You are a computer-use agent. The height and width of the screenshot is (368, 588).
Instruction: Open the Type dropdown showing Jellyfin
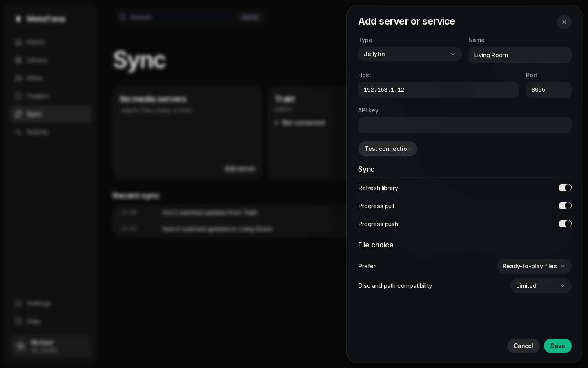tap(410, 54)
